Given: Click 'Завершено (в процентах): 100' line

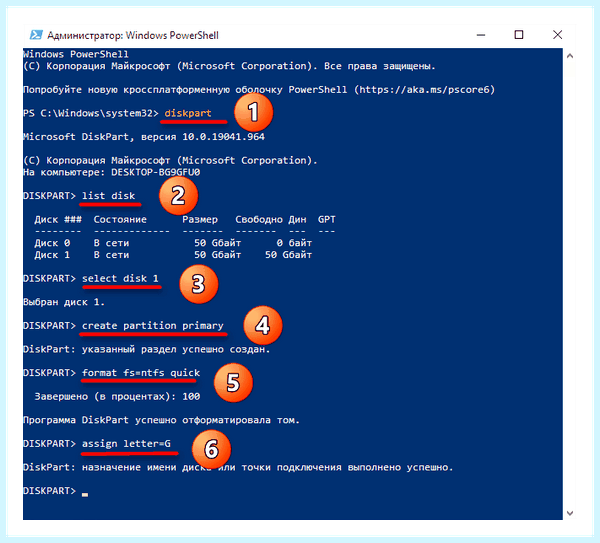Looking at the screenshot, I should pyautogui.click(x=117, y=396).
